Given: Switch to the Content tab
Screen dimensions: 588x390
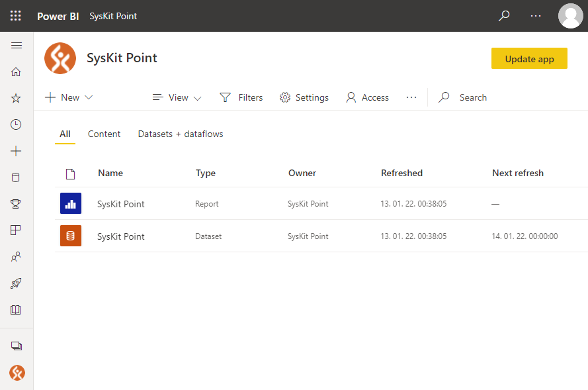Looking at the screenshot, I should click(104, 134).
